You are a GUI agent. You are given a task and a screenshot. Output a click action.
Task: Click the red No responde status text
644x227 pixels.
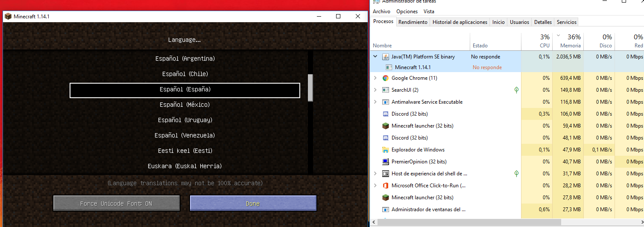(x=487, y=67)
